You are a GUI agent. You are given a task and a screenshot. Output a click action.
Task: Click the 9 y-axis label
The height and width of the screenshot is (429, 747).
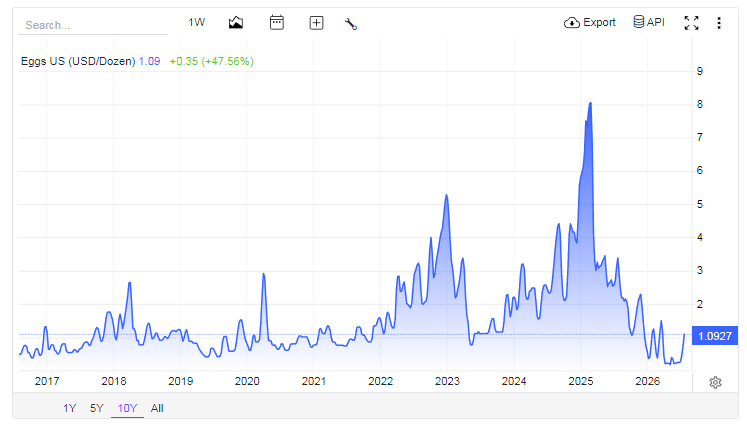tap(699, 72)
